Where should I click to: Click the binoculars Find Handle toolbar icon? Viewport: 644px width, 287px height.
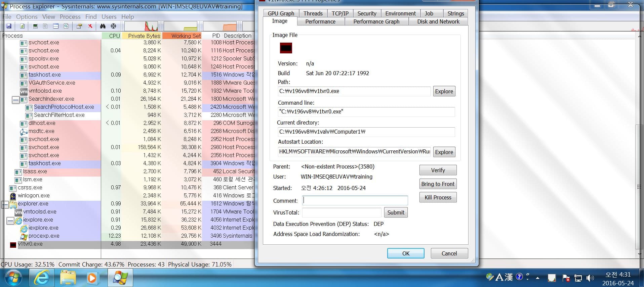pos(103,26)
